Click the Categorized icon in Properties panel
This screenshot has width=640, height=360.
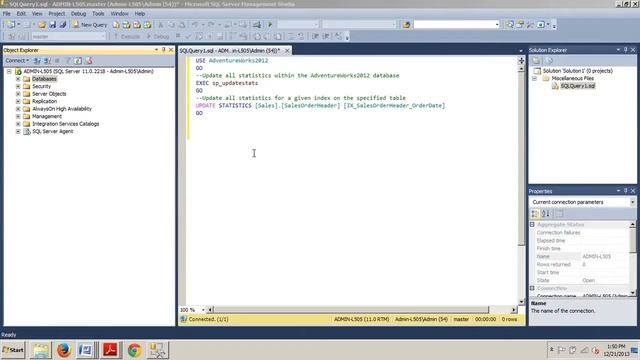[535, 213]
